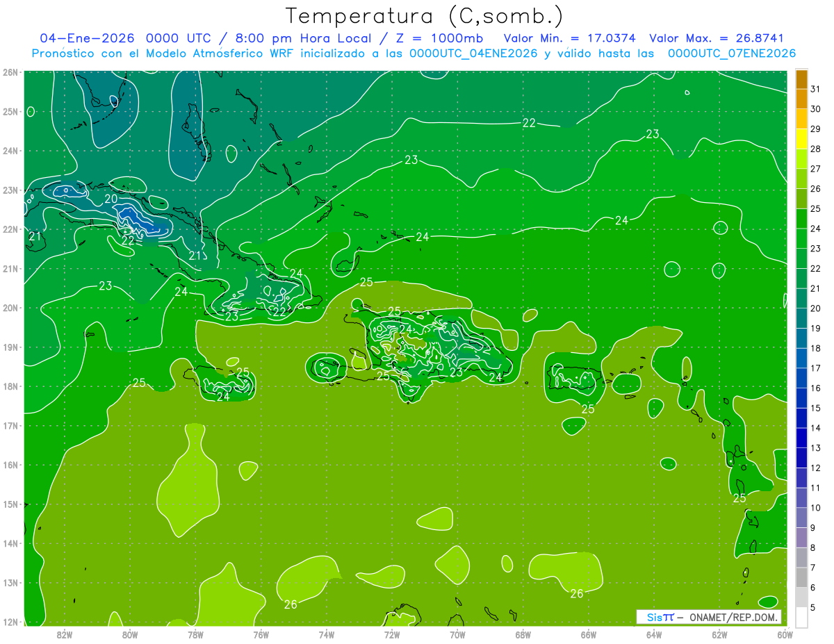Click the "SisTT" logo text

[x=660, y=617]
